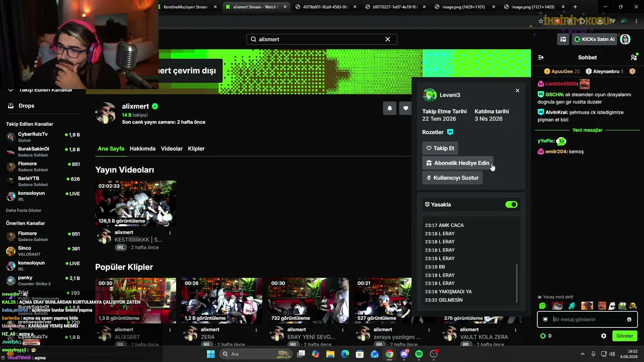The height and width of the screenshot is (362, 644).
Task: Click GSCHN username in chat
Action: [x=554, y=95]
